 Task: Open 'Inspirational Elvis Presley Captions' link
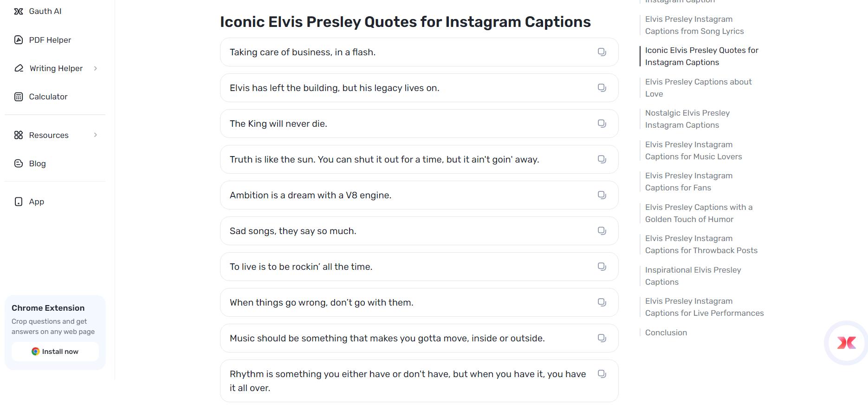(x=693, y=275)
